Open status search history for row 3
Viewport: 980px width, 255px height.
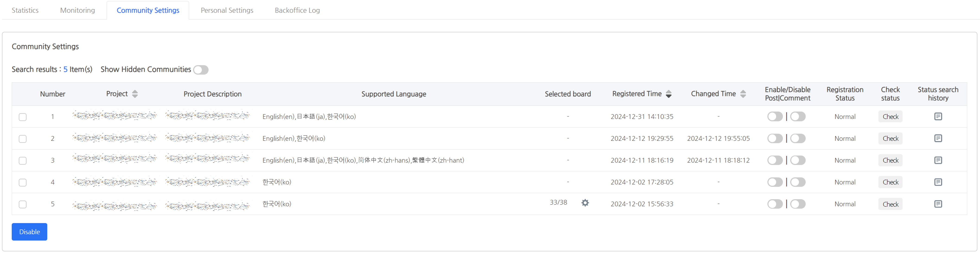point(938,160)
